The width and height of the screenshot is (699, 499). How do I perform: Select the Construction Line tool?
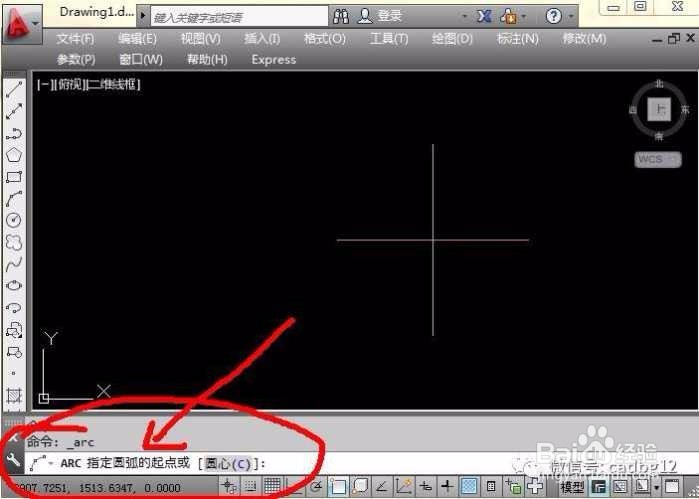[x=13, y=111]
